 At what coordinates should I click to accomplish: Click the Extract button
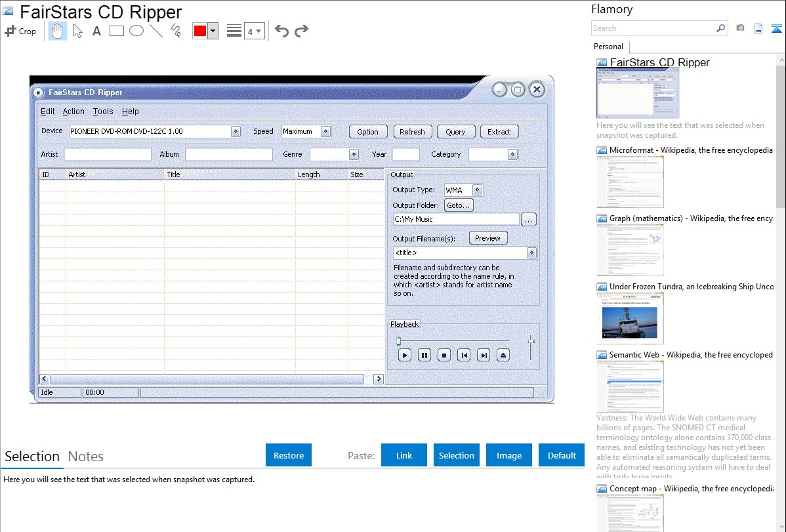point(499,132)
